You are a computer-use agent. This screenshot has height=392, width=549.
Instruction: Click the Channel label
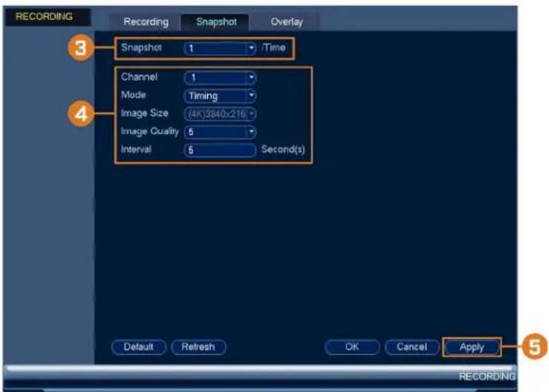coord(139,77)
